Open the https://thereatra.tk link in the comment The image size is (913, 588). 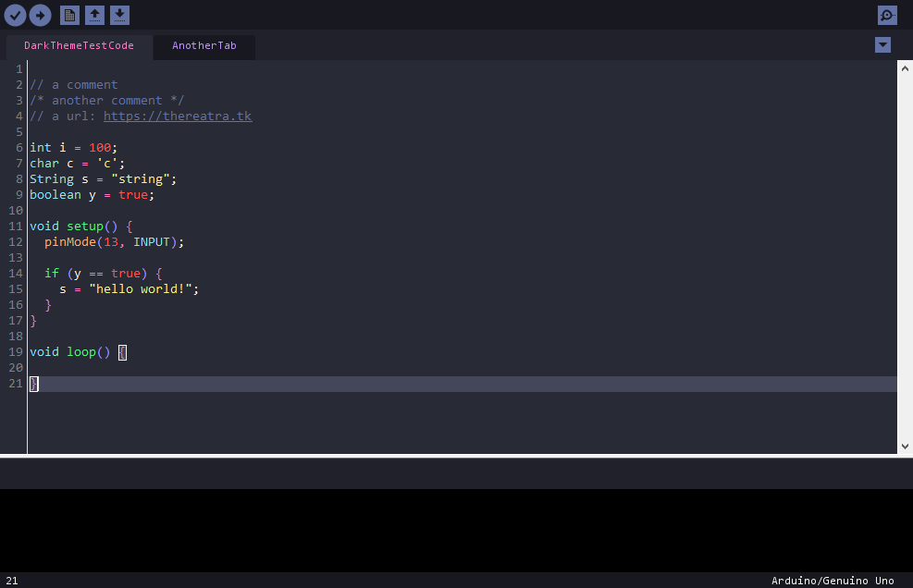(178, 116)
